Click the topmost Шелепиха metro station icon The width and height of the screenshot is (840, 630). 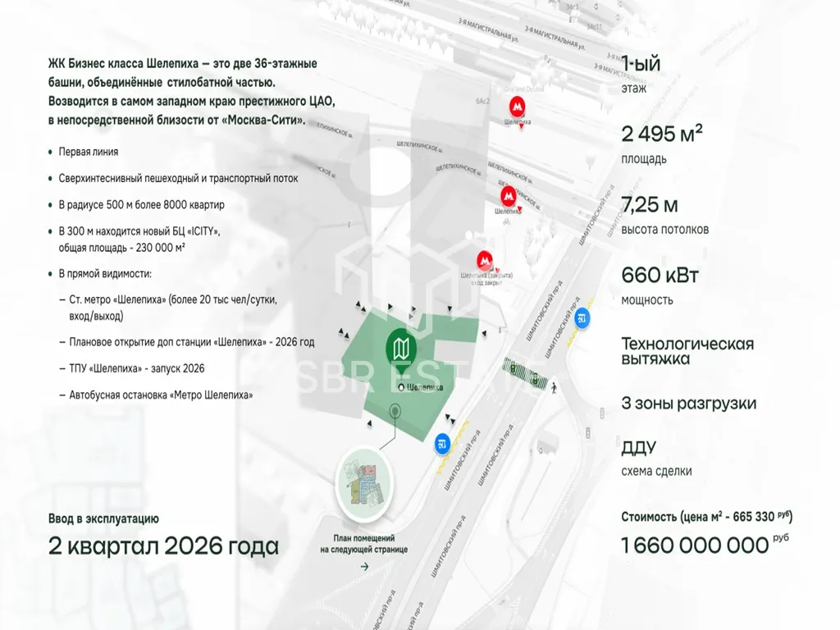click(517, 106)
